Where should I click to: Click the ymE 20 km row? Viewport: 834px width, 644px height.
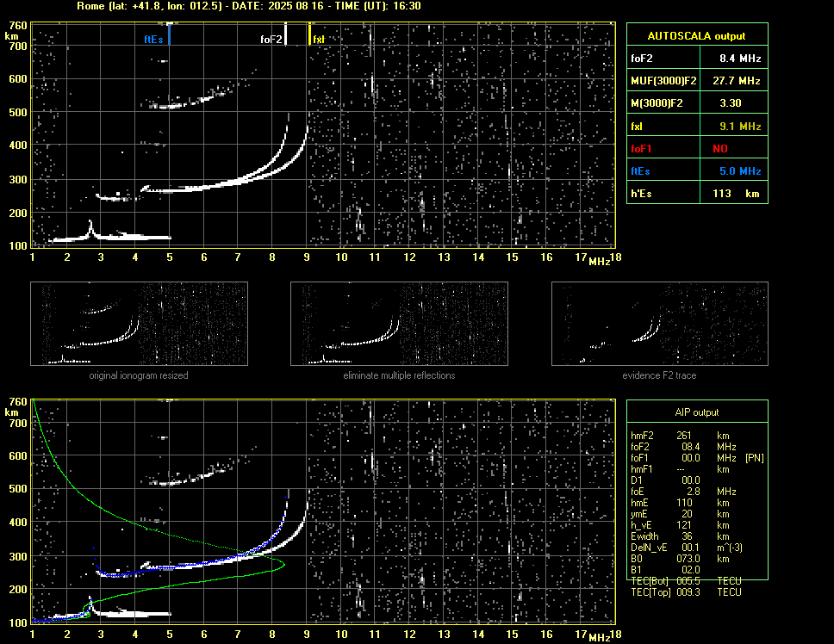(x=680, y=514)
